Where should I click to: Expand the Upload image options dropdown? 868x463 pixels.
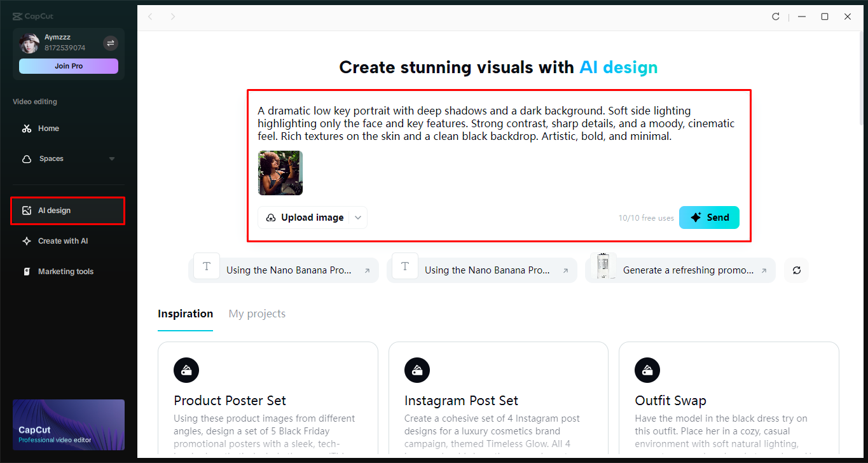(x=357, y=217)
